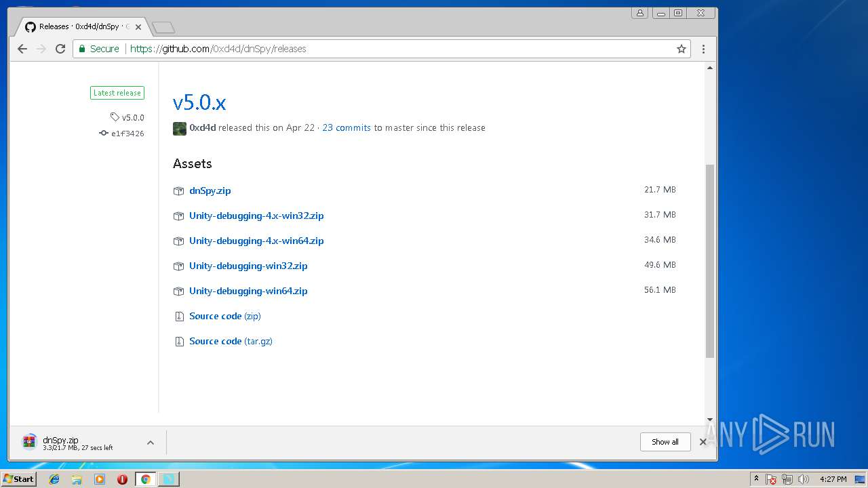Close the Releases browser tab
This screenshot has width=868, height=488.
click(138, 27)
